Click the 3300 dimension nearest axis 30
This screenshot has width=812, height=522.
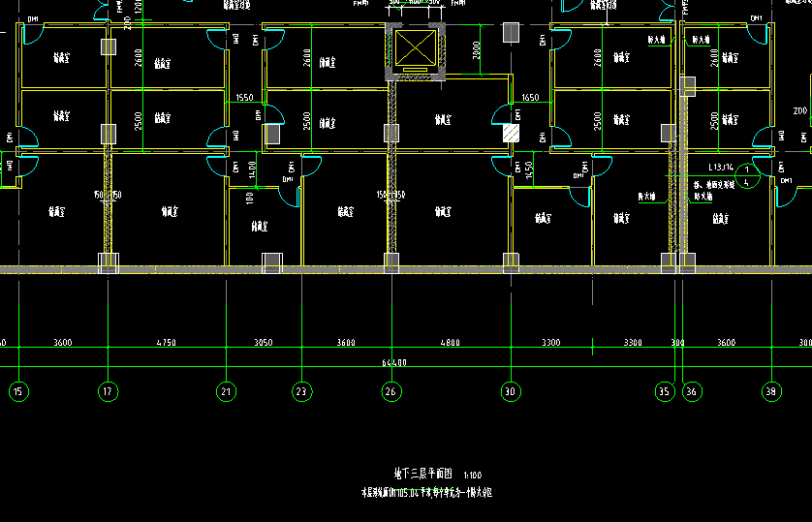click(x=551, y=343)
